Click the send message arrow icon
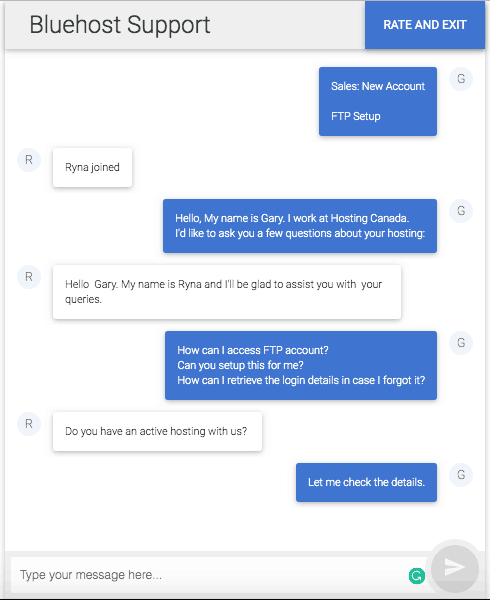 coord(454,569)
